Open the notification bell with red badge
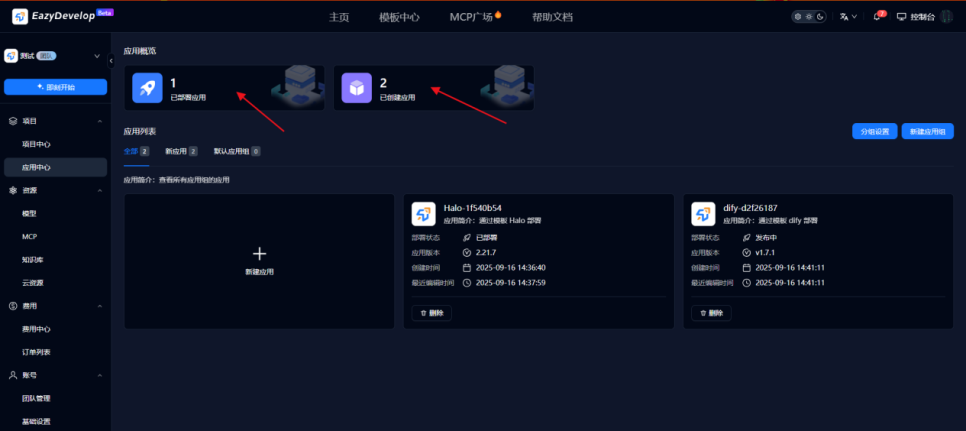Image resolution: width=966 pixels, height=431 pixels. pos(877,17)
